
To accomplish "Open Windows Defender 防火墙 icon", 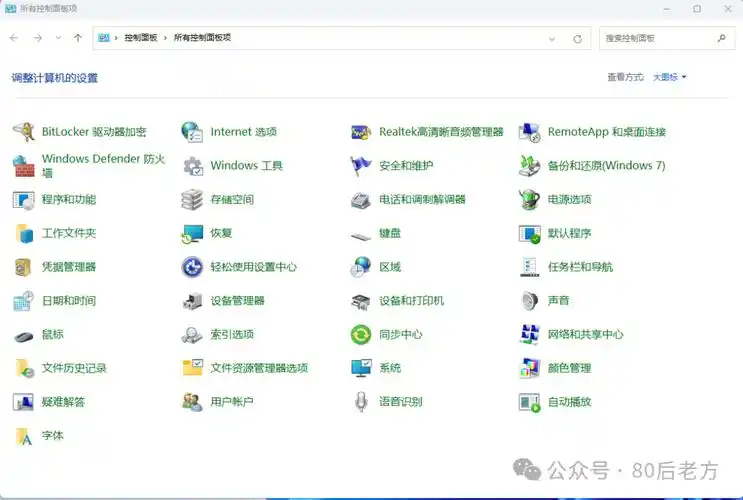I will point(24,166).
